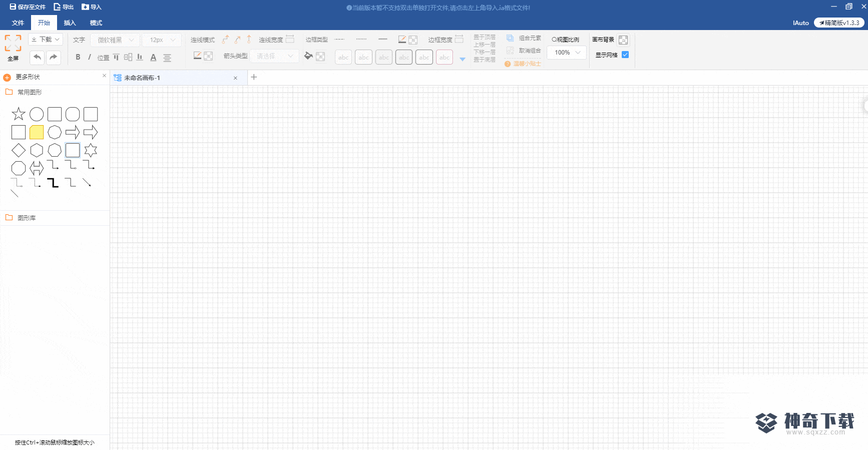Choose the dotted border type
This screenshot has height=450, width=868.
click(x=361, y=39)
